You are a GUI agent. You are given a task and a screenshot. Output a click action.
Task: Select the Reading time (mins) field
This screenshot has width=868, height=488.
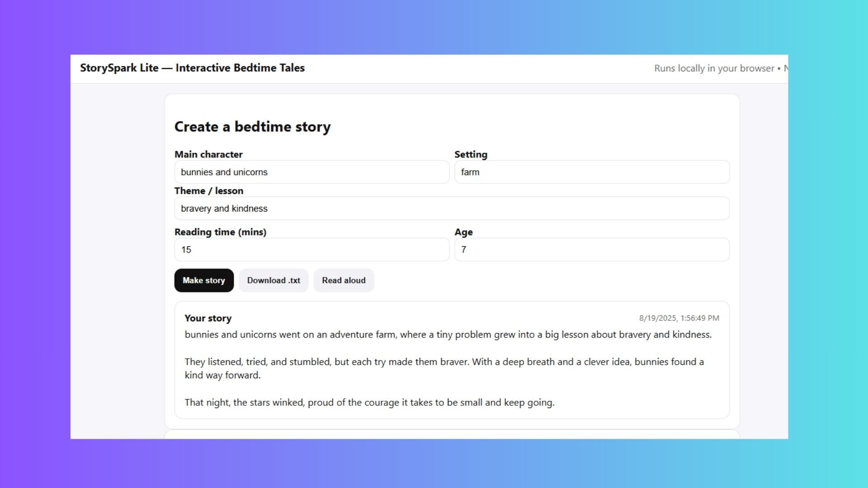[x=311, y=249]
